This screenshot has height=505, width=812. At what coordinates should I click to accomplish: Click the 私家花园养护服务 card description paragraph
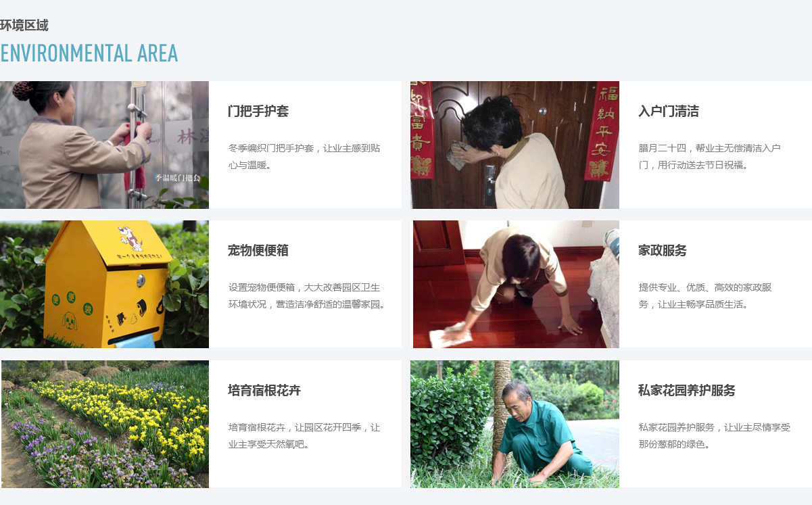pyautogui.click(x=715, y=436)
